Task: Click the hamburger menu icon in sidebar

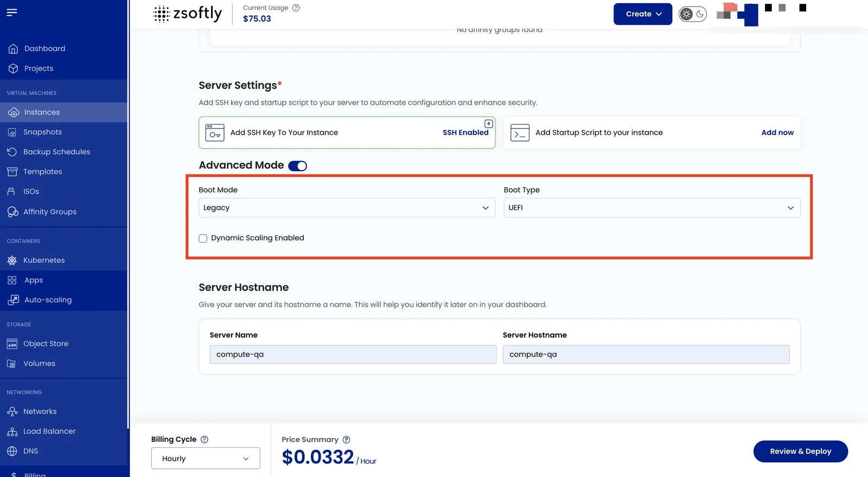Action: [12, 12]
